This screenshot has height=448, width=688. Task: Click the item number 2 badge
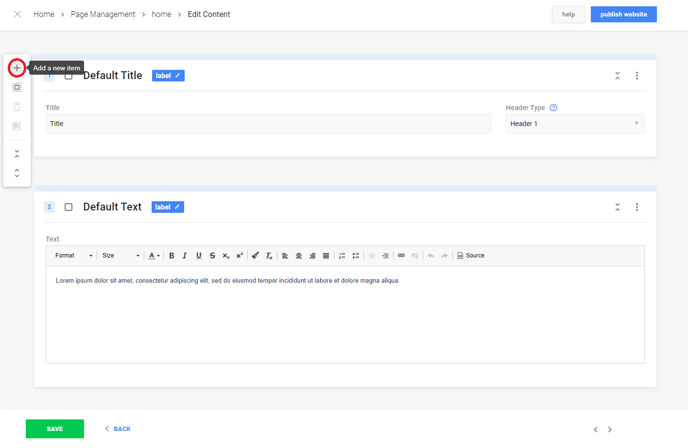49,207
